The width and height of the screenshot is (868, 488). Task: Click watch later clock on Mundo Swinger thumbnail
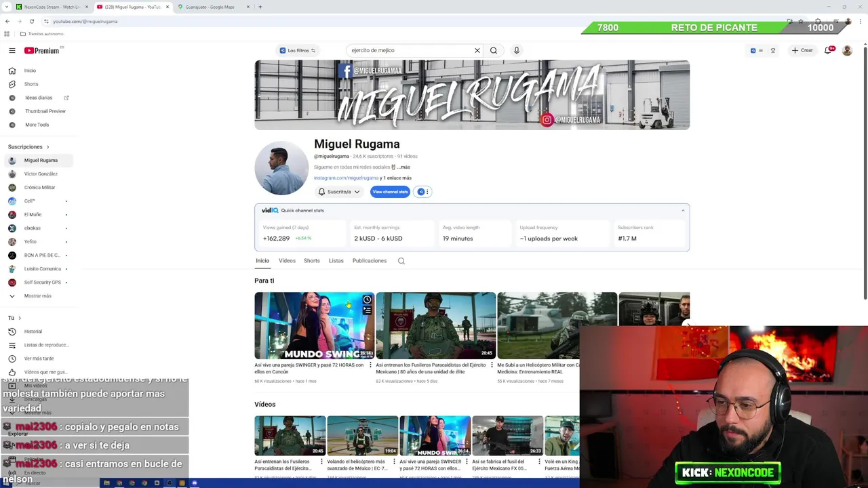[367, 300]
